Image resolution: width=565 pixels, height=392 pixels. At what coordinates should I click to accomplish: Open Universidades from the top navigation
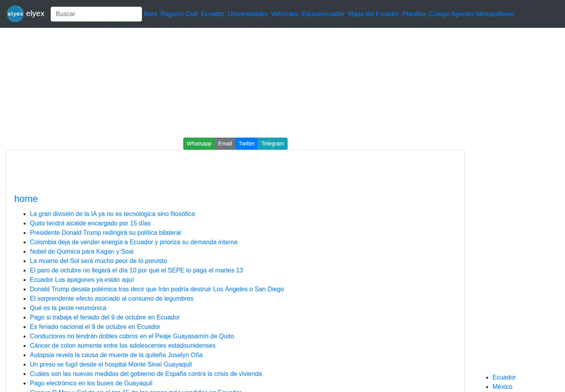[248, 14]
